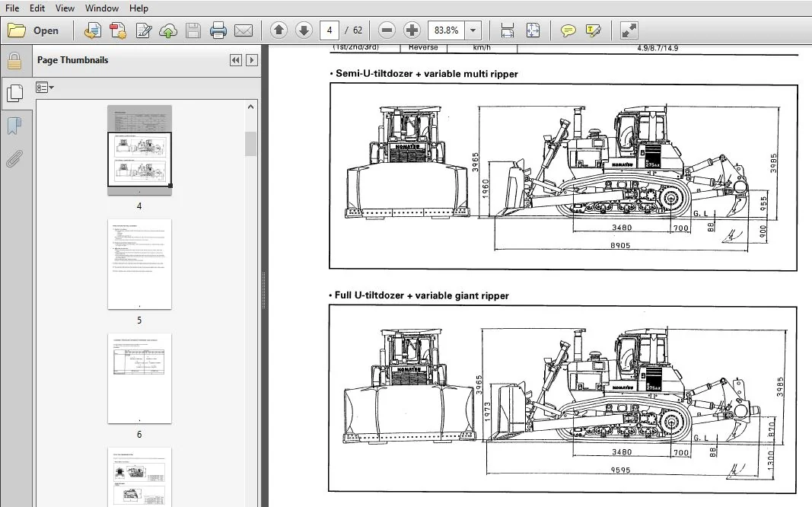Select page 5 thumbnail

point(139,264)
